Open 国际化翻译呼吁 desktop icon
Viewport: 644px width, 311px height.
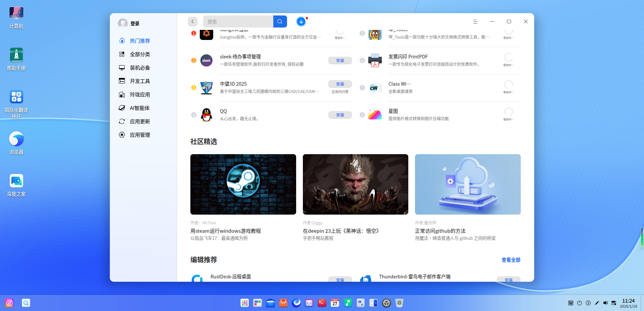pyautogui.click(x=16, y=104)
